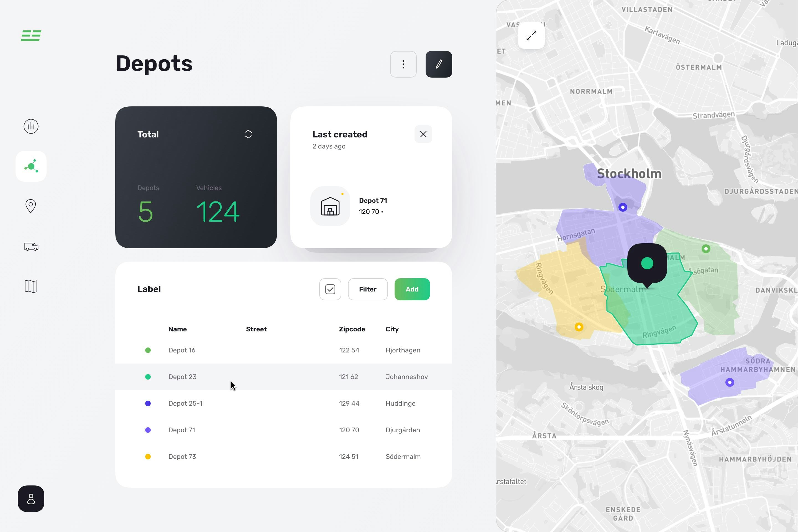Open the vehicles truck icon
The height and width of the screenshot is (532, 798).
coord(31,246)
